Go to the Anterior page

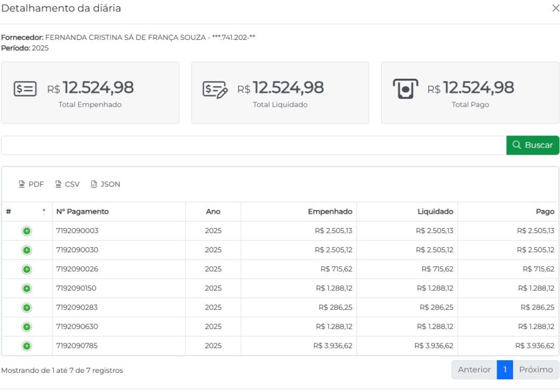(474, 370)
